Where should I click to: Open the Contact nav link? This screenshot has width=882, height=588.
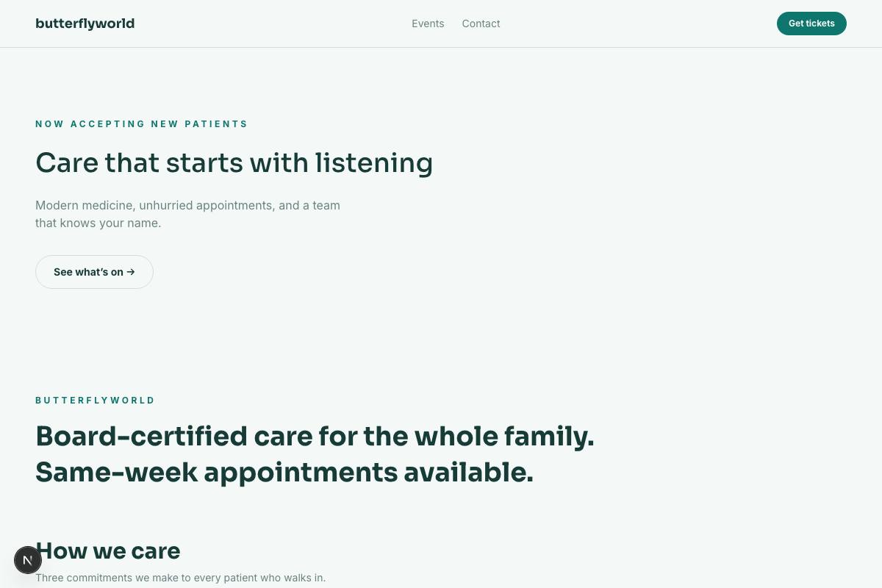pos(481,24)
